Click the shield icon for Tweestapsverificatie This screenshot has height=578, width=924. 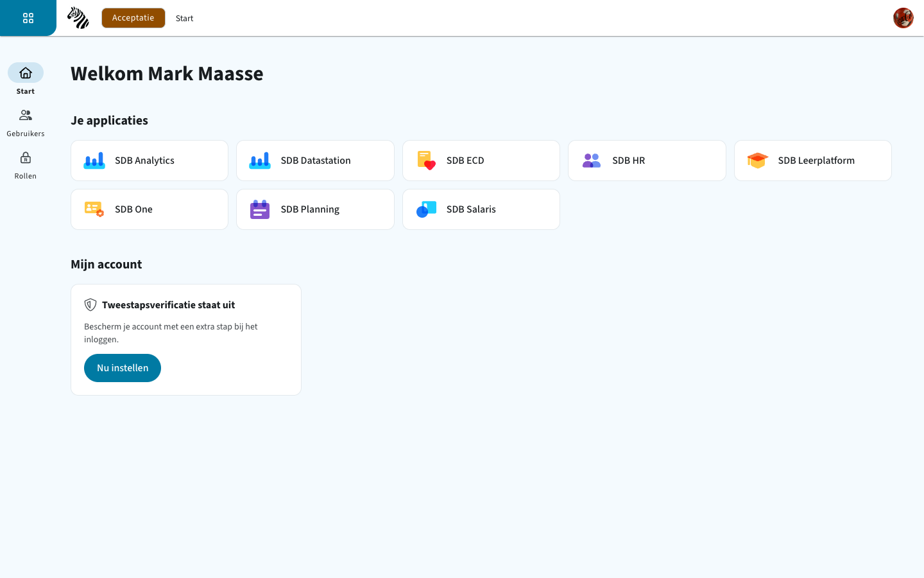pos(90,305)
